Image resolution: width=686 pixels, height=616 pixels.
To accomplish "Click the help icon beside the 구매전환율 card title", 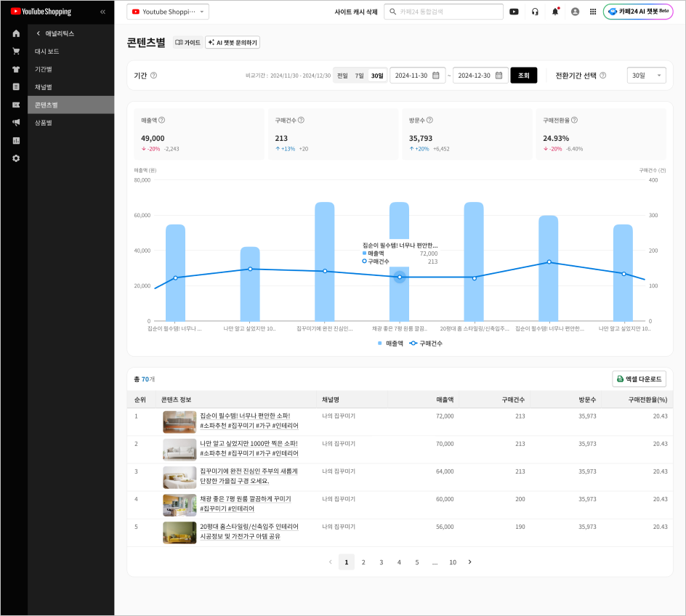I will tap(574, 120).
